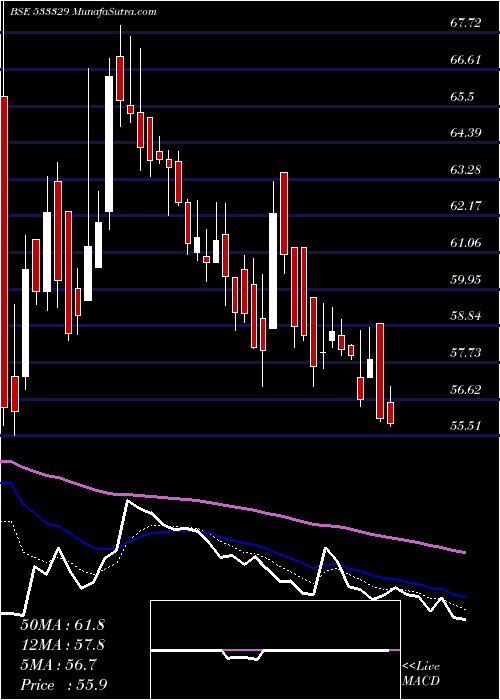
Task: Click the 66.61 price axis label
Action: [x=466, y=59]
